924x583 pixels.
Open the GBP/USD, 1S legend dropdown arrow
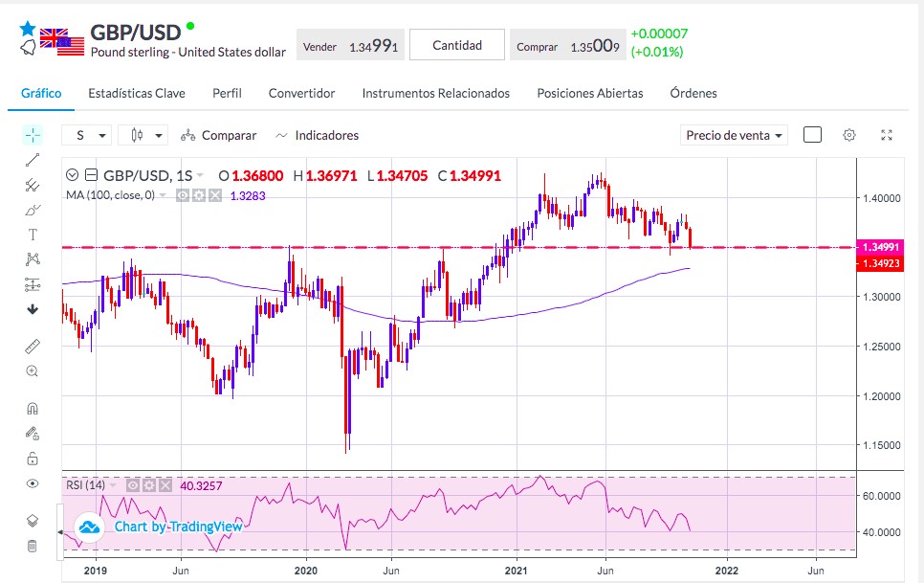(x=200, y=176)
